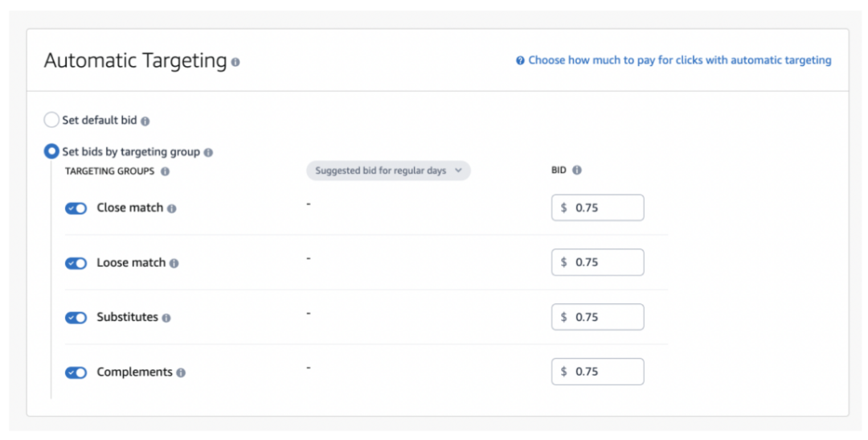
Task: Switch off the Substitutes toggle
Action: (x=76, y=318)
